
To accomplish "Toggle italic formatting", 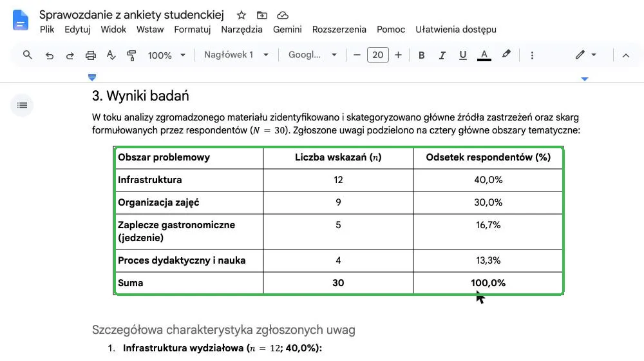I will [x=442, y=55].
